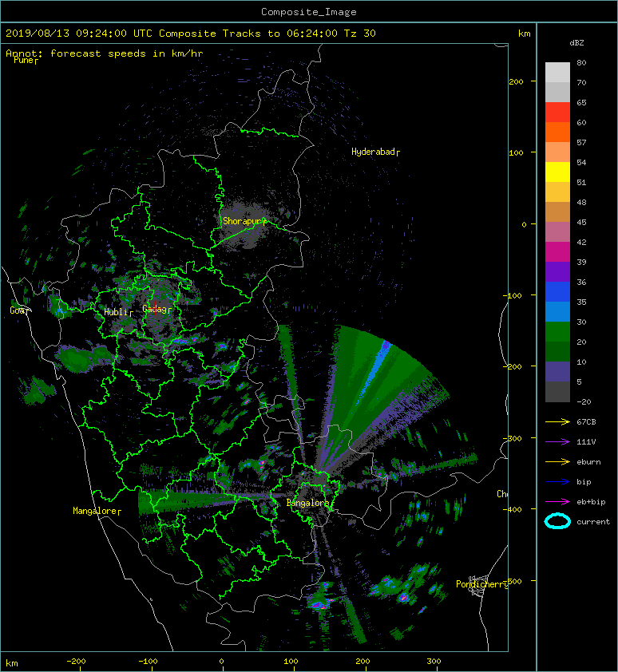
Task: Click the eb+bip magenta arrow legend icon
Action: 557,502
